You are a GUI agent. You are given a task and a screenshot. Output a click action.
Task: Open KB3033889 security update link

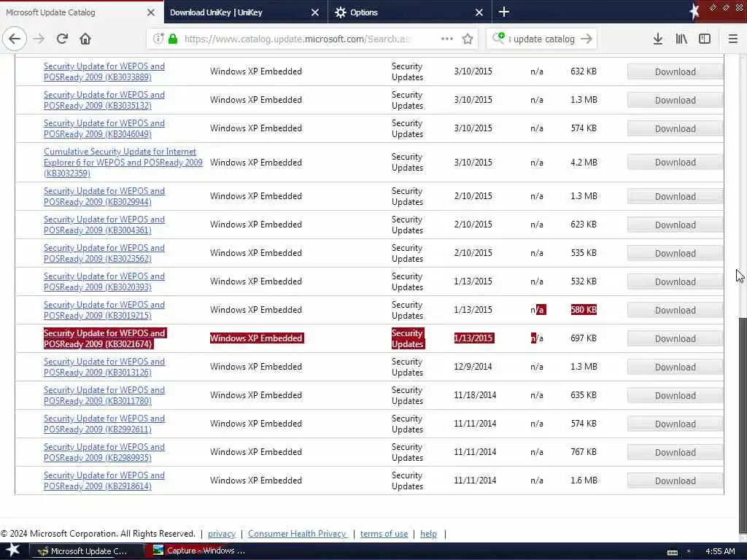click(104, 71)
